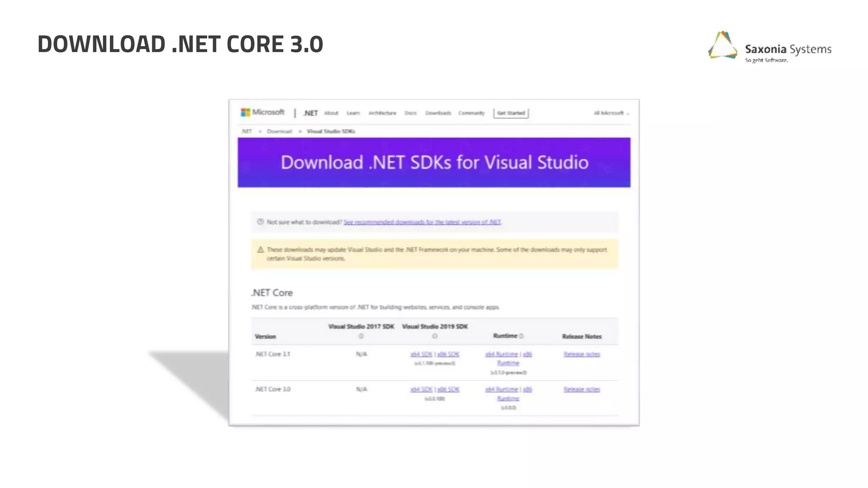
Task: Open Release notes for .NET Core 3.0
Action: click(x=581, y=389)
